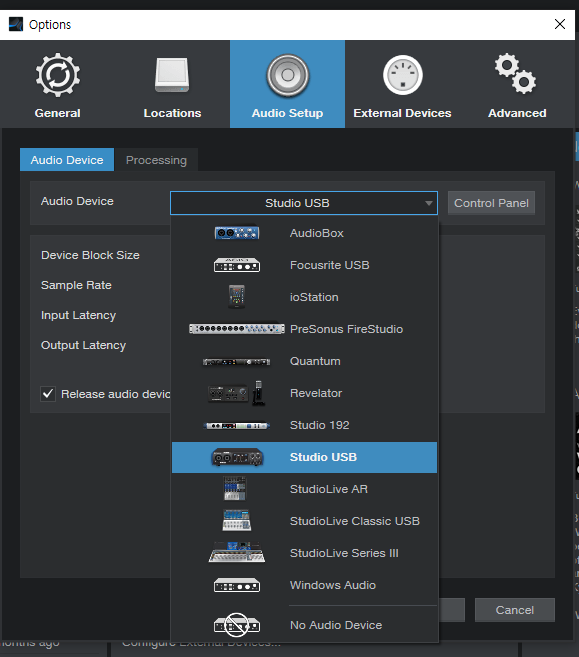
Task: Go to the Locations tab label
Action: [172, 113]
